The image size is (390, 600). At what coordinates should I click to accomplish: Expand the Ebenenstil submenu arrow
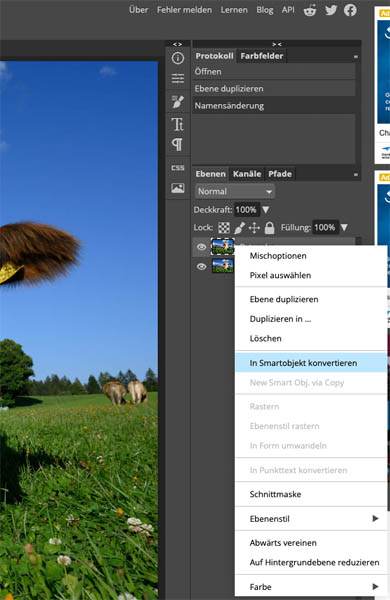point(375,518)
